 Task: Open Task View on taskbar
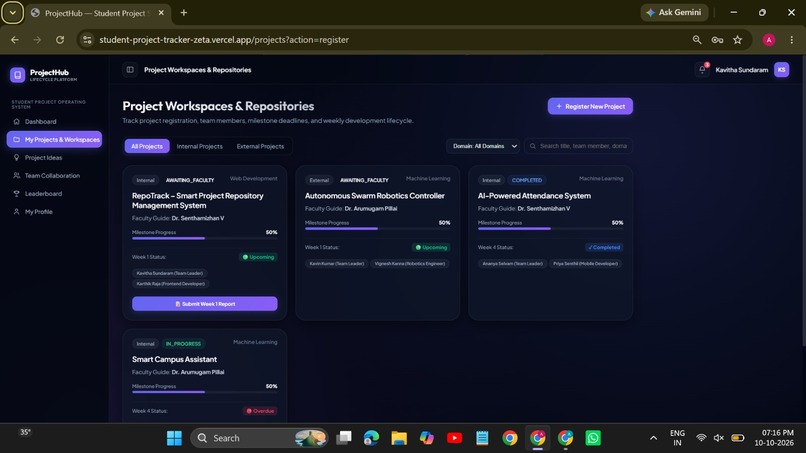[x=344, y=438]
